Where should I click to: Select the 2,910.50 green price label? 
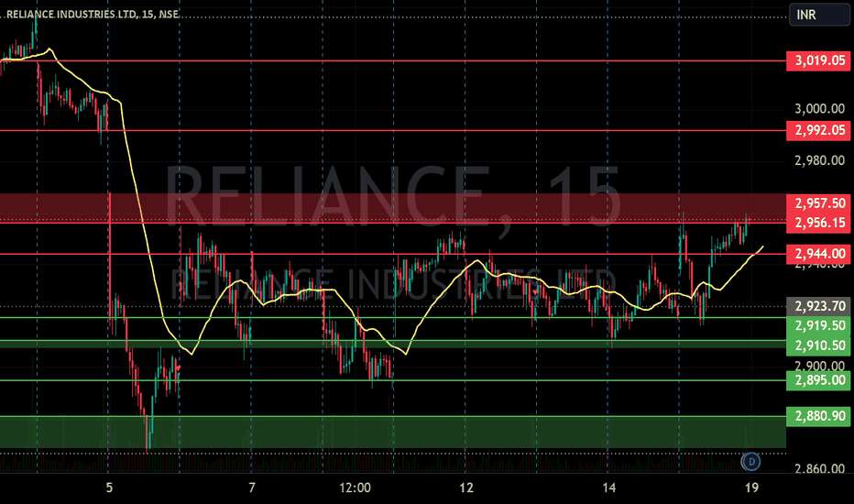(x=818, y=346)
